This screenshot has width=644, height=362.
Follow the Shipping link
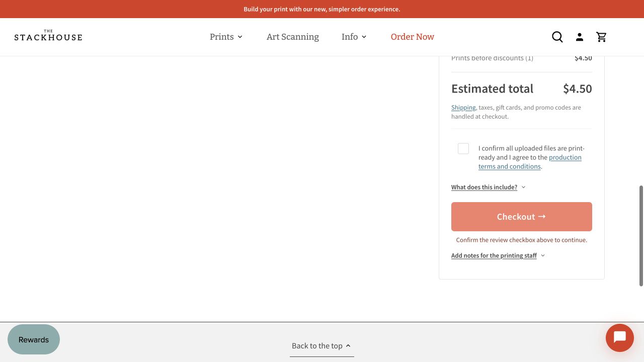[x=463, y=107]
